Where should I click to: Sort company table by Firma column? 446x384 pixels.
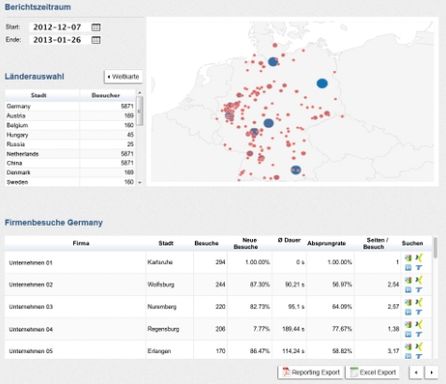75,243
